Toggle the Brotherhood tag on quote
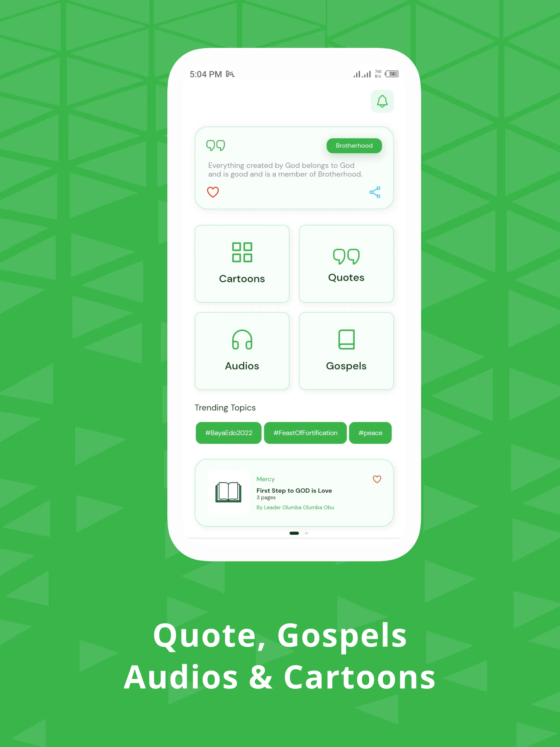The width and height of the screenshot is (560, 747). 354,145
